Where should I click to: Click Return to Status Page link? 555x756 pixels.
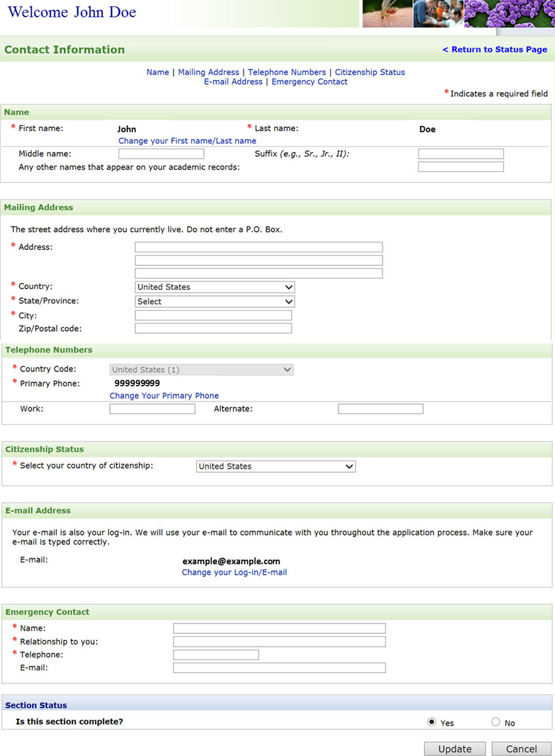(494, 50)
